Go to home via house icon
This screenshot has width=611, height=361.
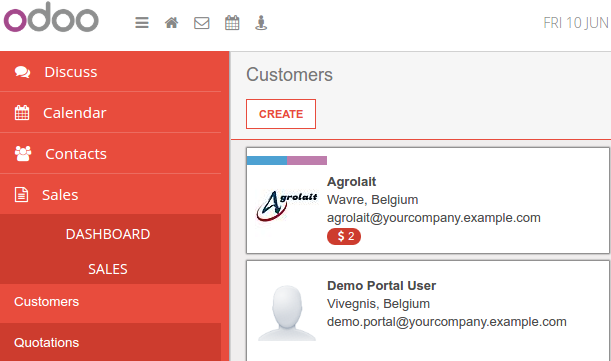pos(171,23)
